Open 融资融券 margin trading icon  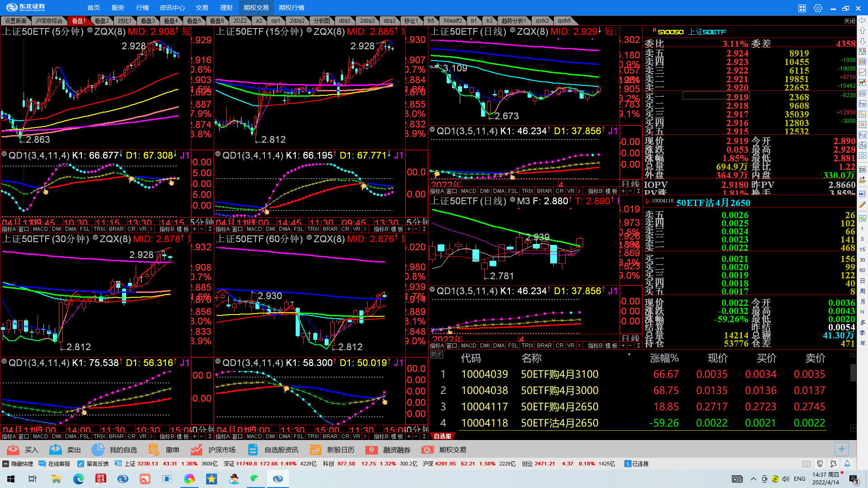(372, 450)
